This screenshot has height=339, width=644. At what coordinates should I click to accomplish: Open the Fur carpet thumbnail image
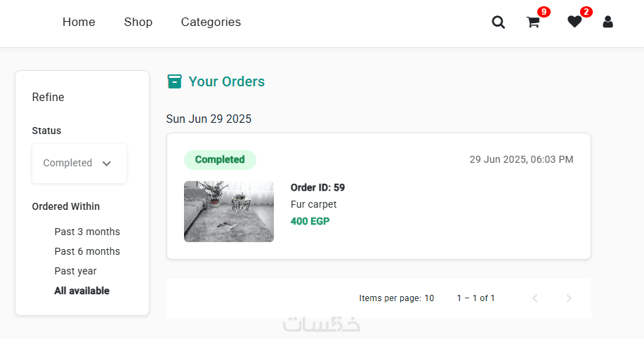coord(229,211)
